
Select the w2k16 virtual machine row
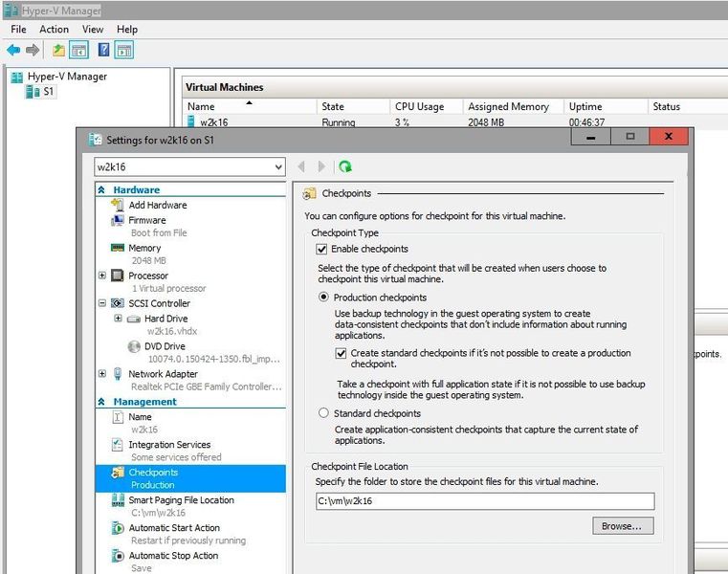(x=455, y=122)
